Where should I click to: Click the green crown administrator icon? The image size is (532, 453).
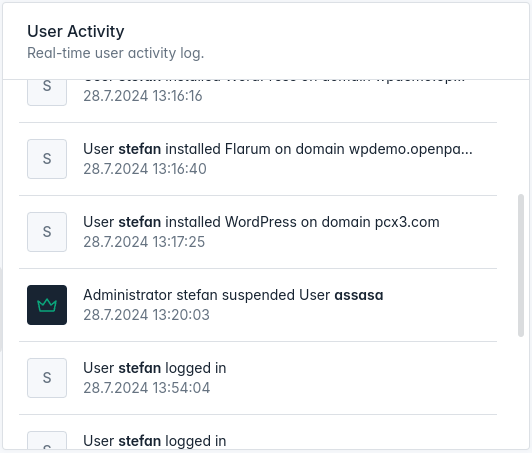coord(47,305)
